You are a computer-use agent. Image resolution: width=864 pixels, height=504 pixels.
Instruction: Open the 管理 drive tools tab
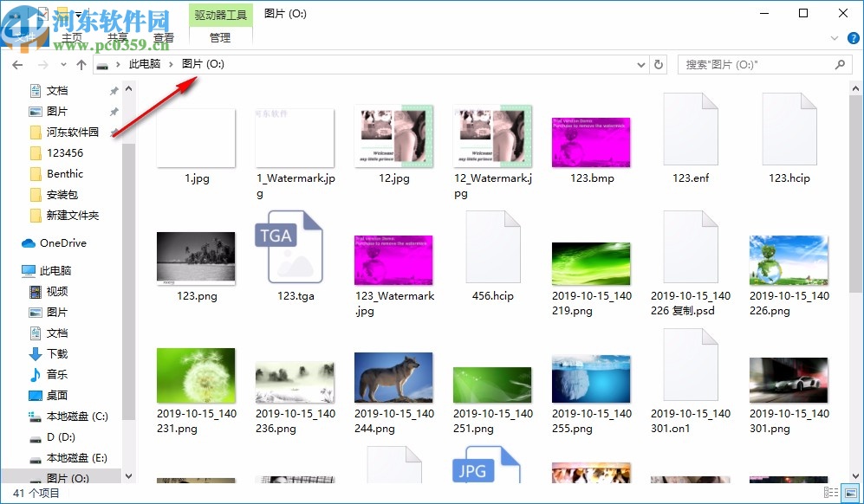220,37
